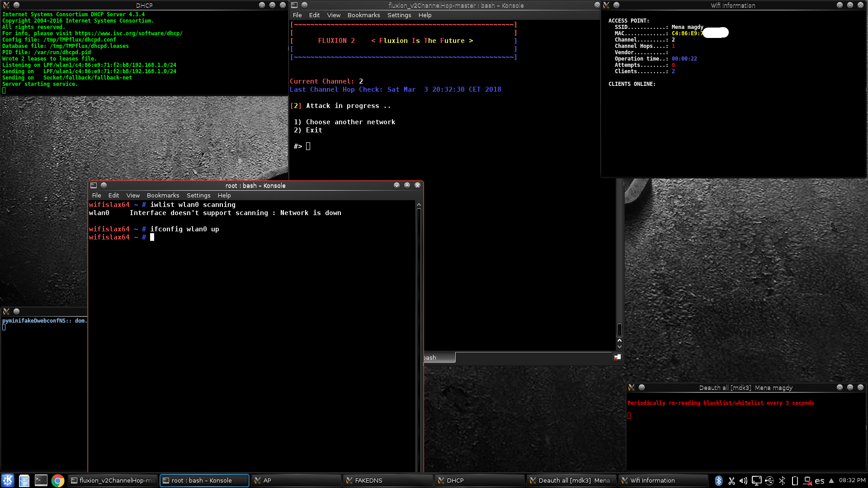Activate Wifi Information window from taskbar
Viewport: 868px width, 488px height.
click(x=662, y=480)
